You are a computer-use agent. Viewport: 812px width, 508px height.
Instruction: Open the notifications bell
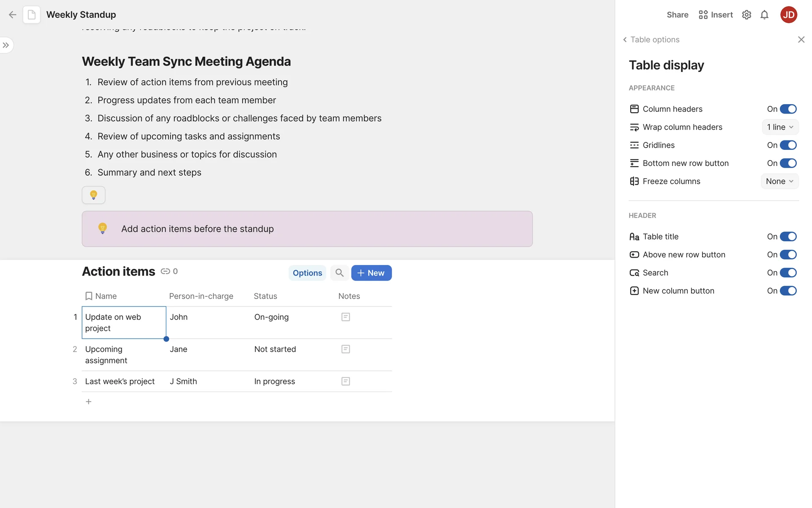pos(764,15)
